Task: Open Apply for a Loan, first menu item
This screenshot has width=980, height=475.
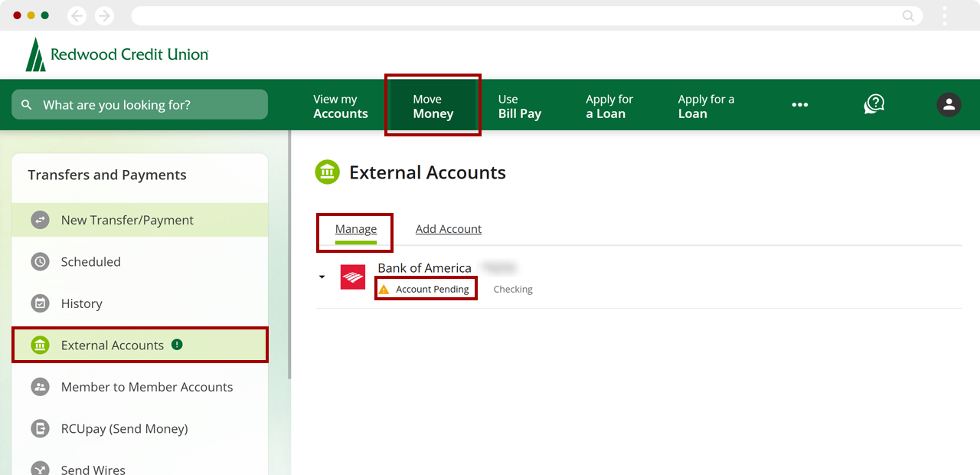Action: pos(609,106)
